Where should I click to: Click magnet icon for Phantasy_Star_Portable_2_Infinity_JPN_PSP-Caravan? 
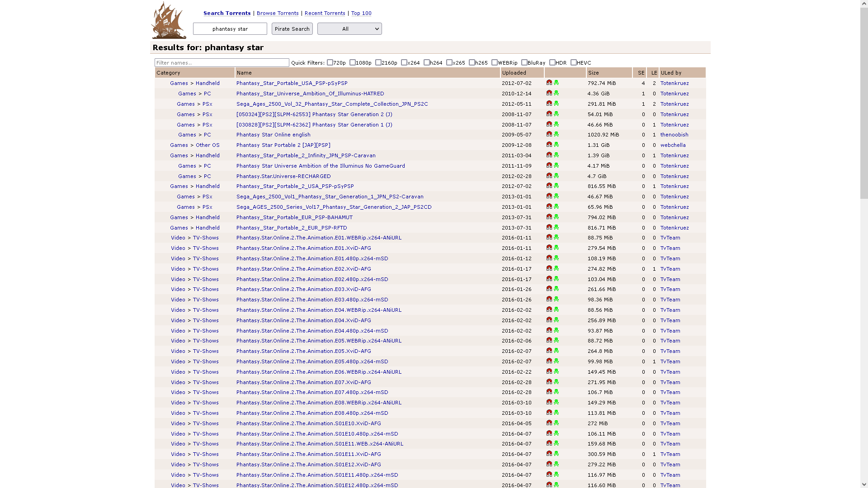549,155
